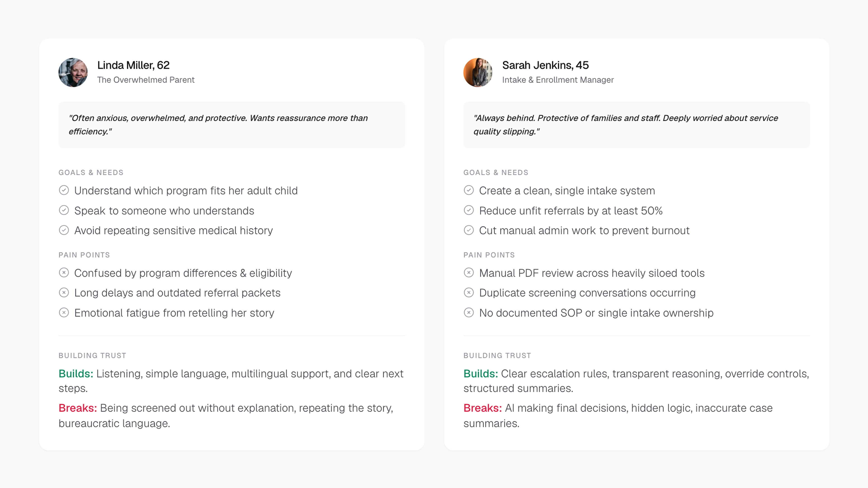Click x icon beside 'Manual PDF review'
868x488 pixels.
pyautogui.click(x=469, y=273)
